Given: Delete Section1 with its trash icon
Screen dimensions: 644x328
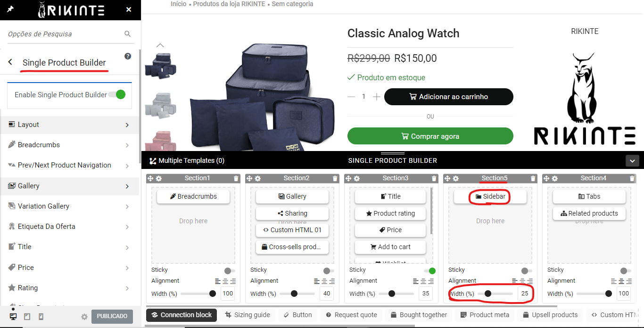Looking at the screenshot, I should pos(236,178).
